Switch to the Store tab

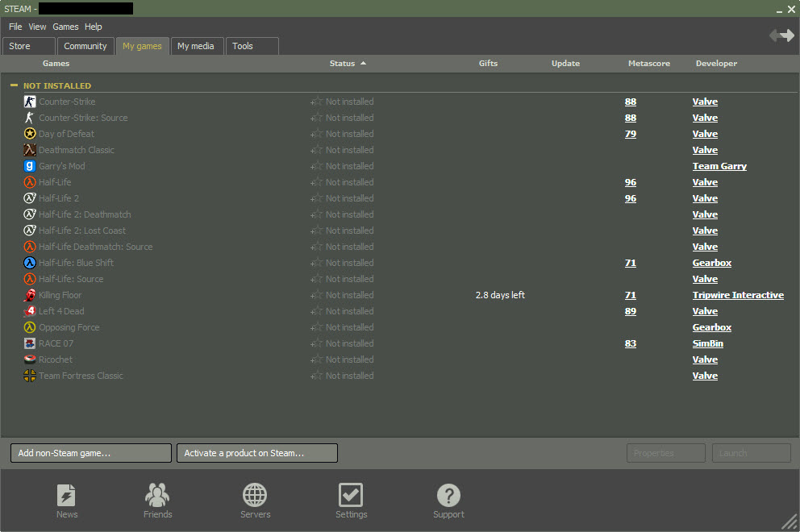[28, 46]
